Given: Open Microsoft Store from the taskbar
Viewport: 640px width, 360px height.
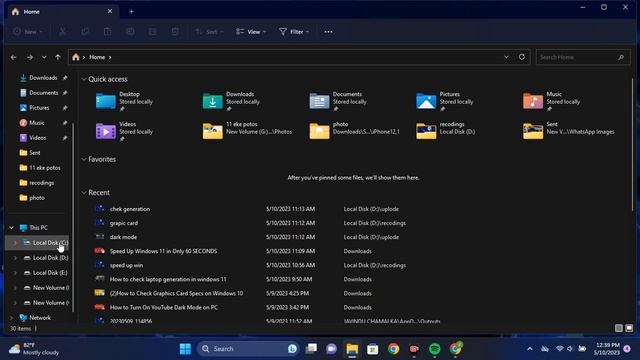Looking at the screenshot, I should coord(373,349).
